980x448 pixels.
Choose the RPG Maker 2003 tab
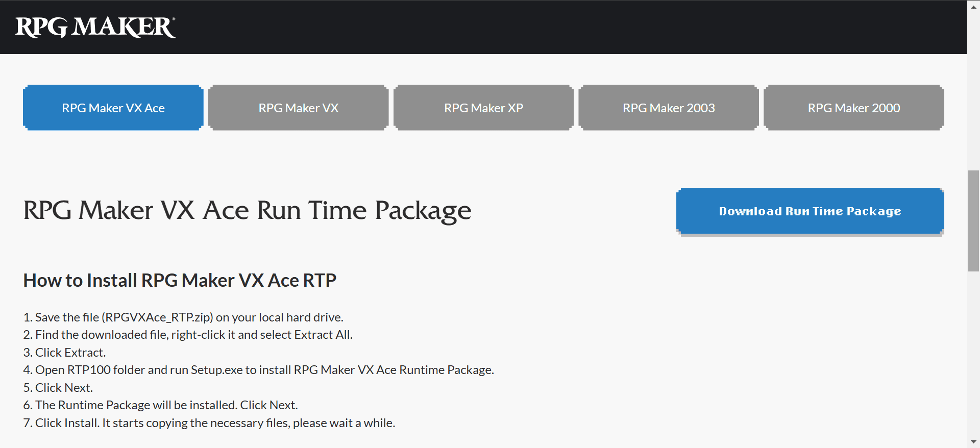pos(669,108)
